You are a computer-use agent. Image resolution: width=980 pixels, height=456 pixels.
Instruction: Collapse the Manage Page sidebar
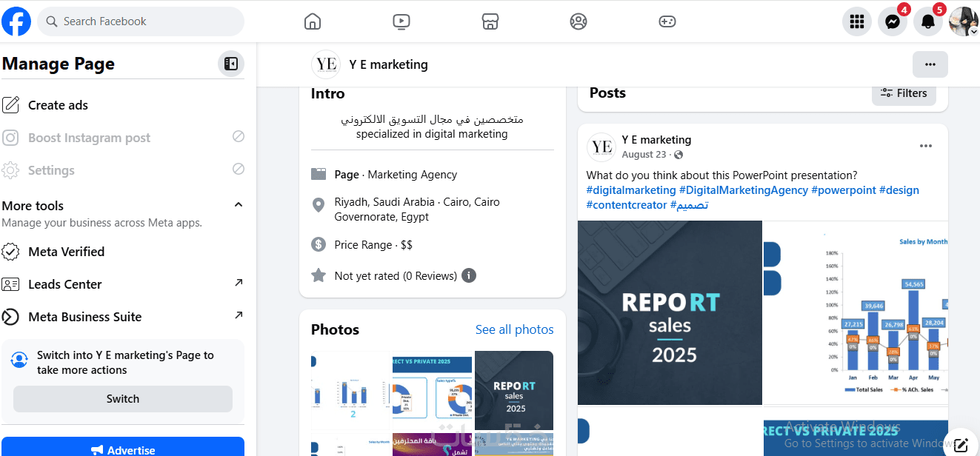tap(231, 64)
